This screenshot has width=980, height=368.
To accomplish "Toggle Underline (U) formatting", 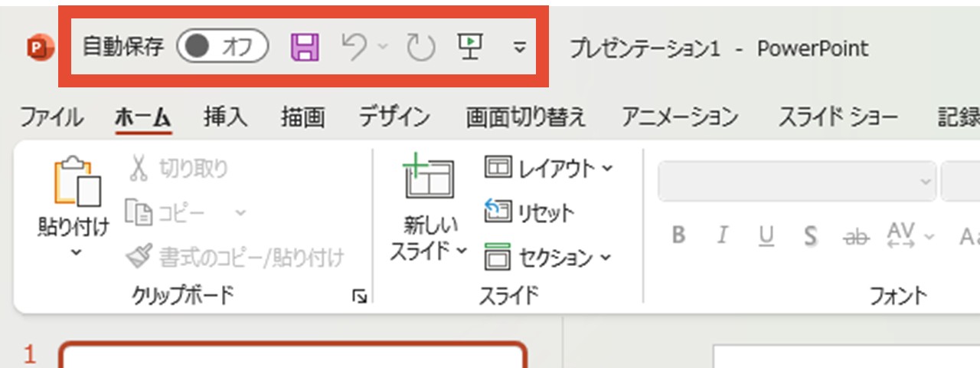I will [x=766, y=235].
